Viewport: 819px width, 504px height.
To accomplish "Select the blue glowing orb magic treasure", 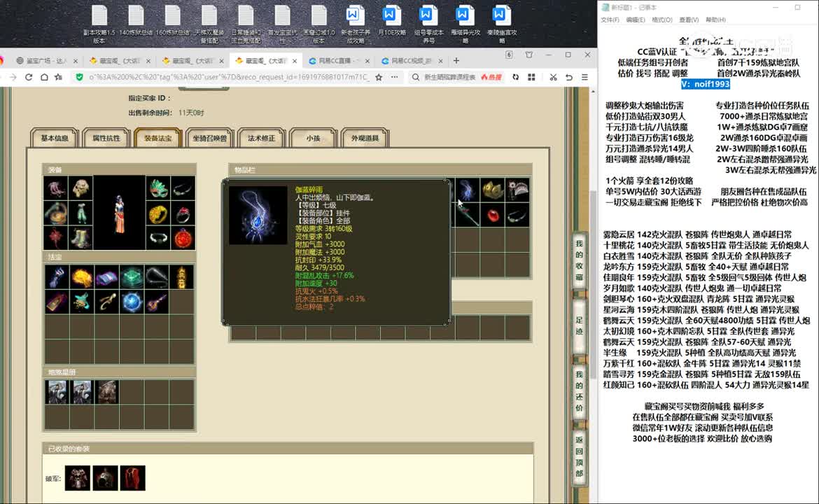I will coord(132,302).
